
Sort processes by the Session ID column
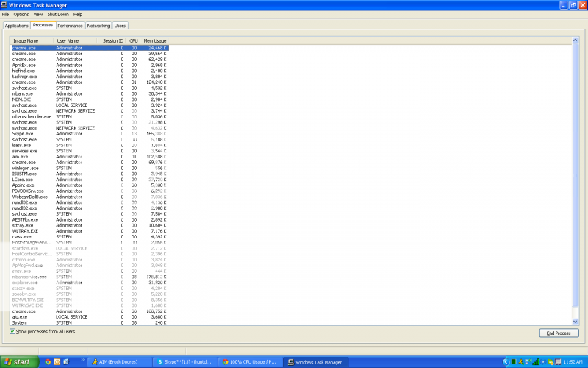pyautogui.click(x=111, y=40)
